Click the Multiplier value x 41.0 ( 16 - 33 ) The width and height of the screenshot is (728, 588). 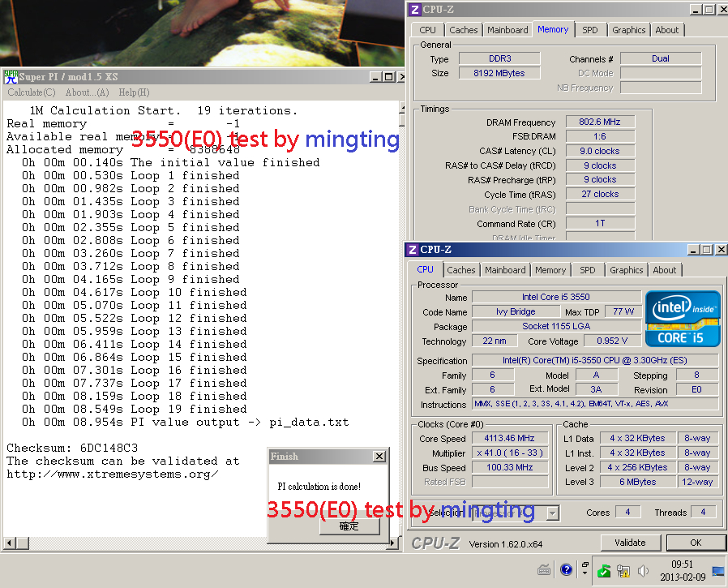tap(510, 453)
